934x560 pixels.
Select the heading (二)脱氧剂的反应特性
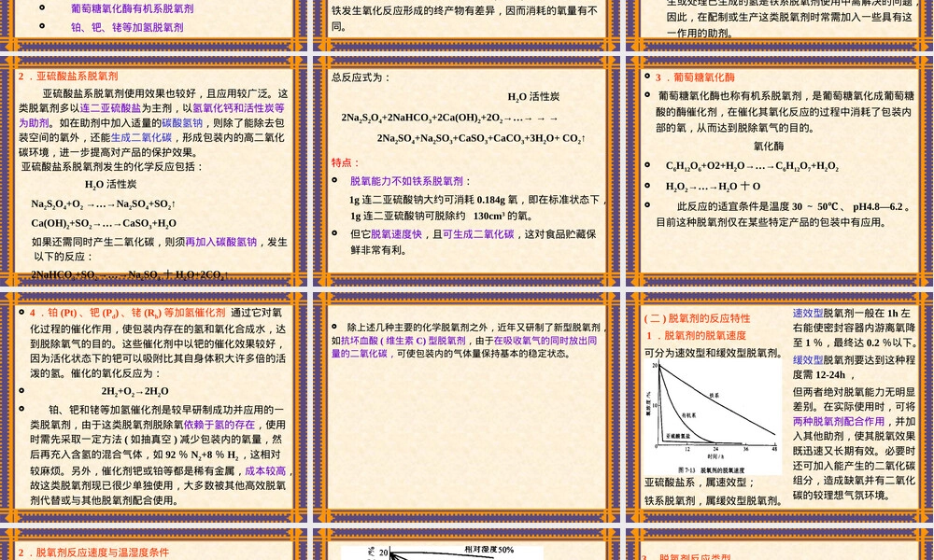698,318
